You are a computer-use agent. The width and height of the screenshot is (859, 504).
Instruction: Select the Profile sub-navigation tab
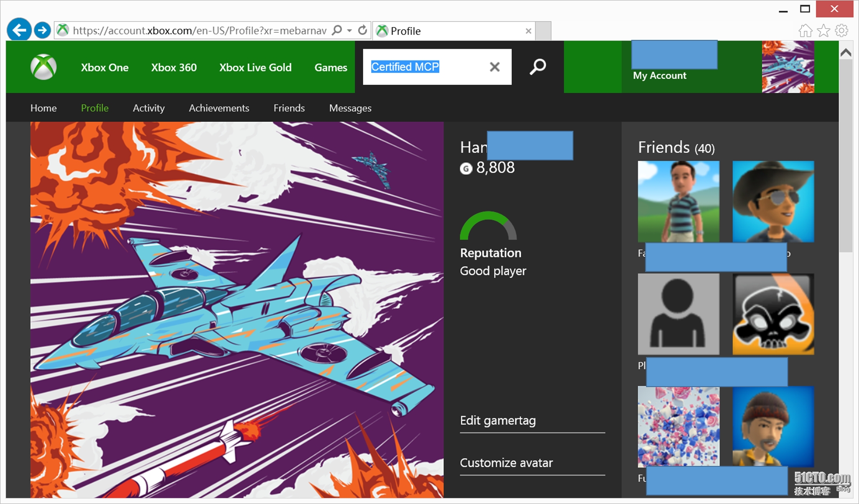click(x=95, y=108)
